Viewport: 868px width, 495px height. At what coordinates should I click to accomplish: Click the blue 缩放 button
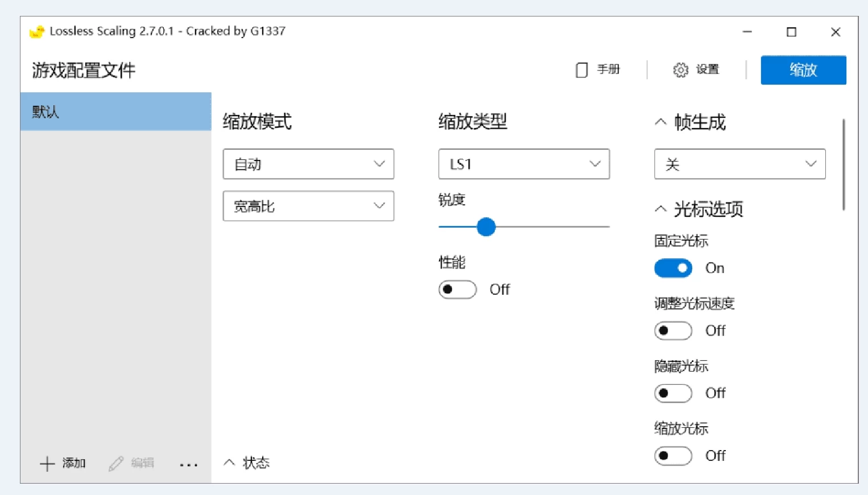tap(803, 70)
